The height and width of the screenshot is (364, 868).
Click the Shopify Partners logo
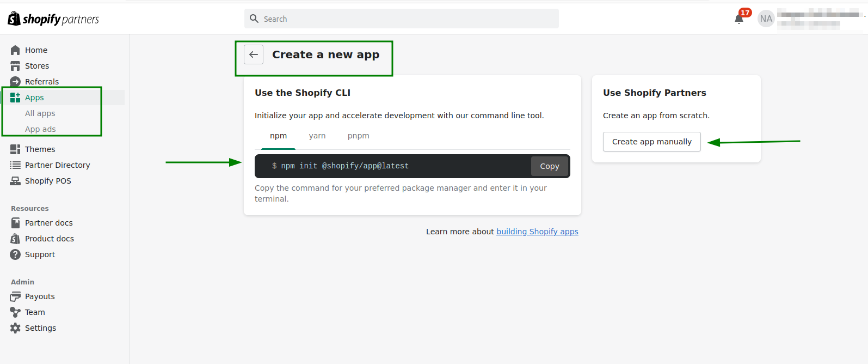(53, 19)
